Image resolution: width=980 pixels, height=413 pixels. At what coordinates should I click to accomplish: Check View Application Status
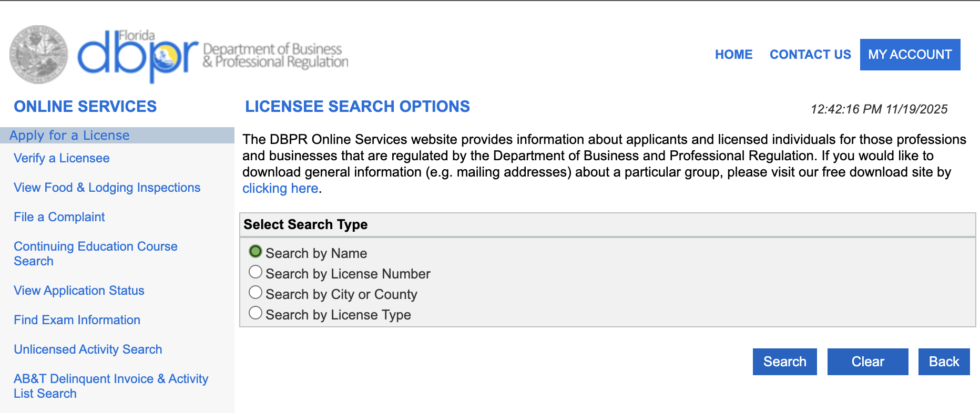tap(79, 291)
